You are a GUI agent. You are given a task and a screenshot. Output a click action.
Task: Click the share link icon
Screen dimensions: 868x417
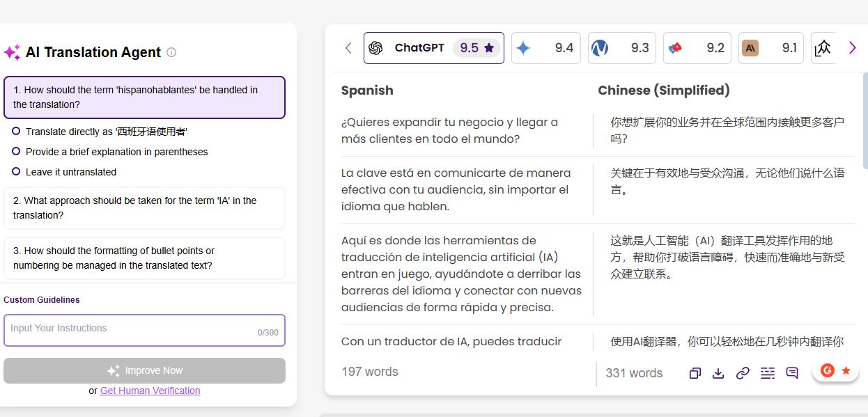tap(743, 373)
